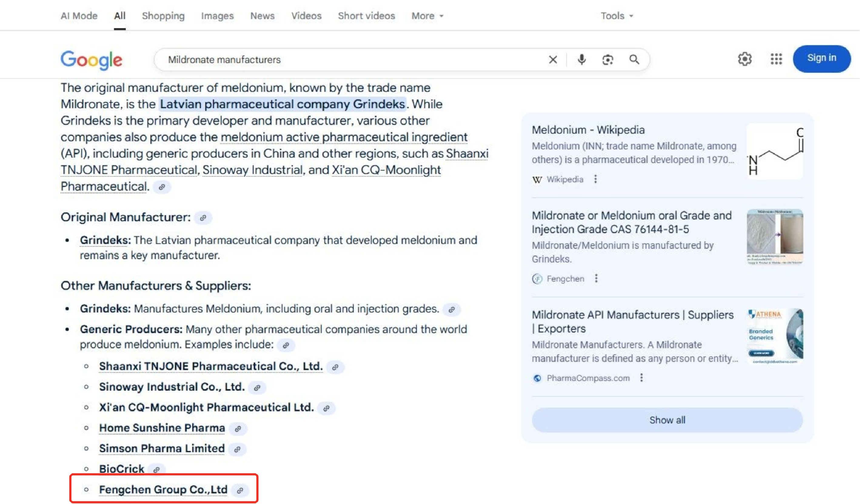Screen dimensions: 860x504
Task: Open the Google apps grid icon
Action: tap(776, 59)
